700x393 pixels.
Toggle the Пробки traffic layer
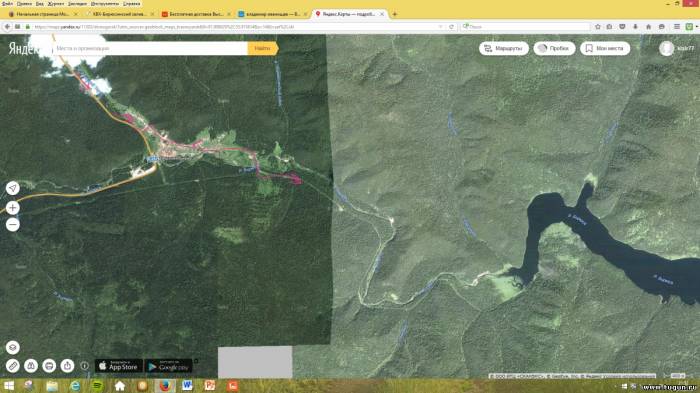(x=554, y=48)
